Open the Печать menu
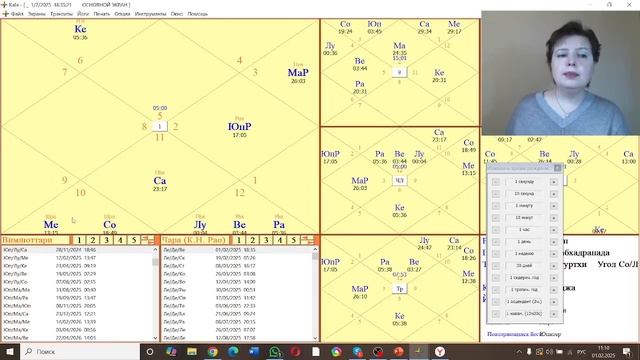Viewport: 640px width, 360px height. 102,14
